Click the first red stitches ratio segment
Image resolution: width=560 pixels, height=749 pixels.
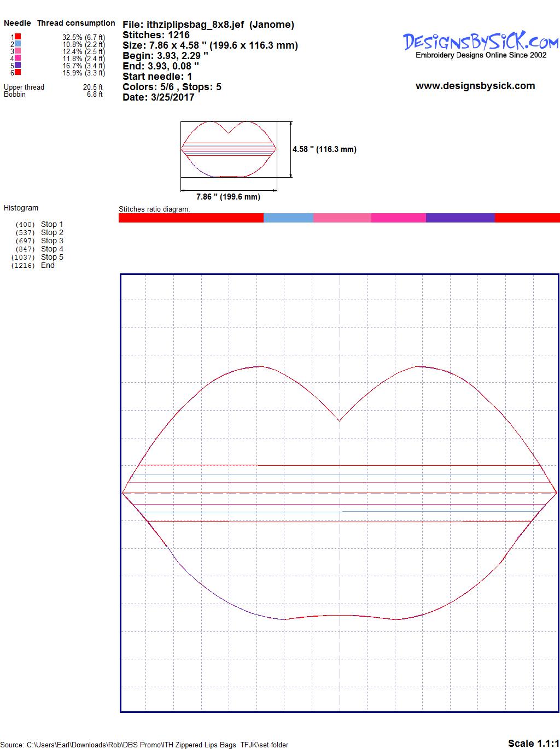[191, 218]
